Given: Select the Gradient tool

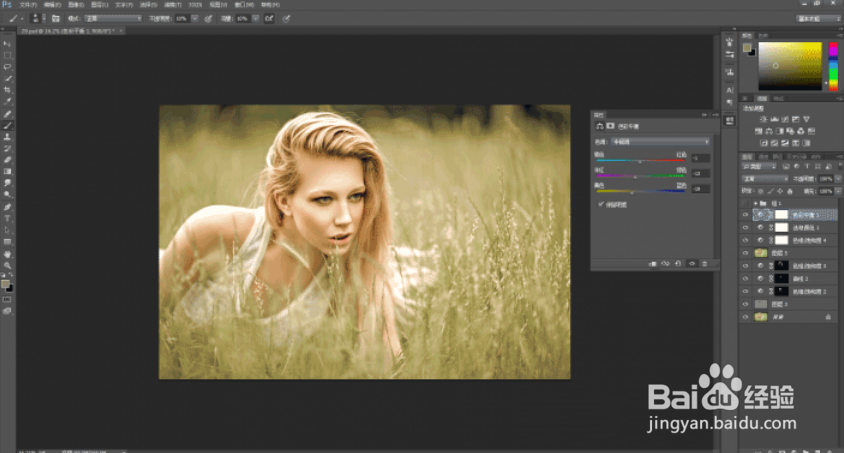Looking at the screenshot, I should [7, 172].
